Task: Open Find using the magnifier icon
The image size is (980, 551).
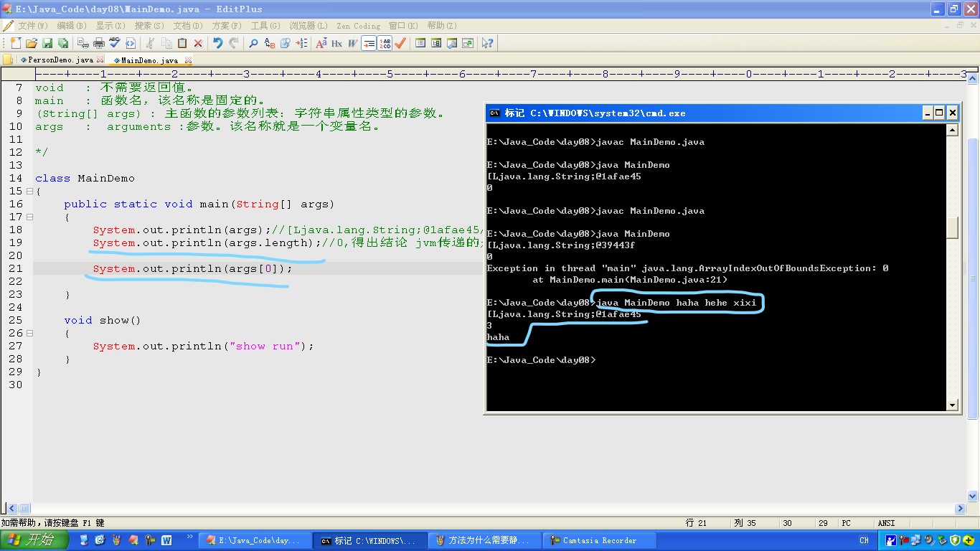Action: (253, 43)
